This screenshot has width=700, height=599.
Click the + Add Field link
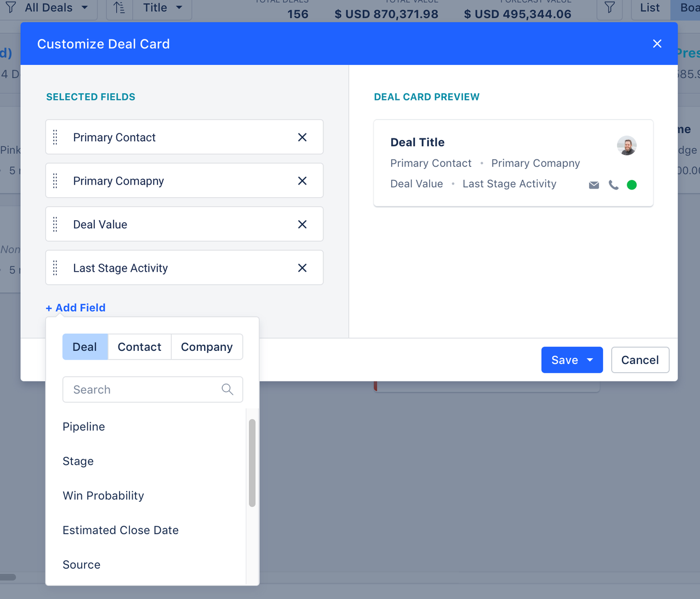tap(76, 307)
